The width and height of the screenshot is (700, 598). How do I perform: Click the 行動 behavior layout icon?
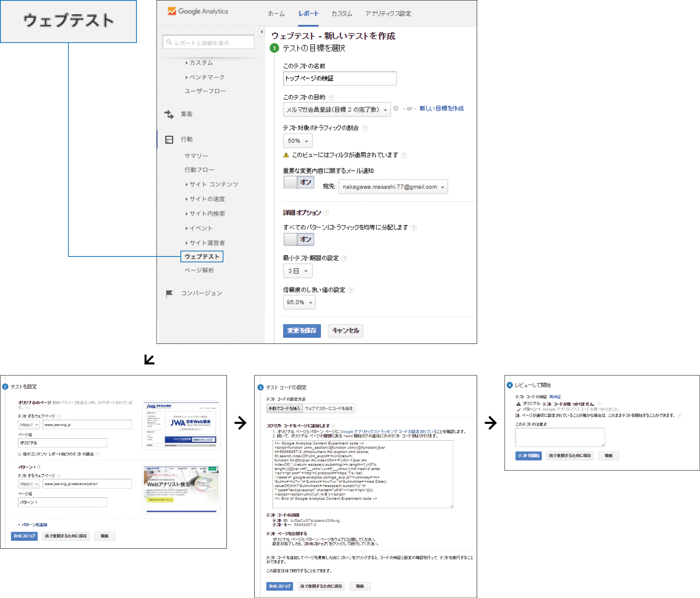(169, 139)
